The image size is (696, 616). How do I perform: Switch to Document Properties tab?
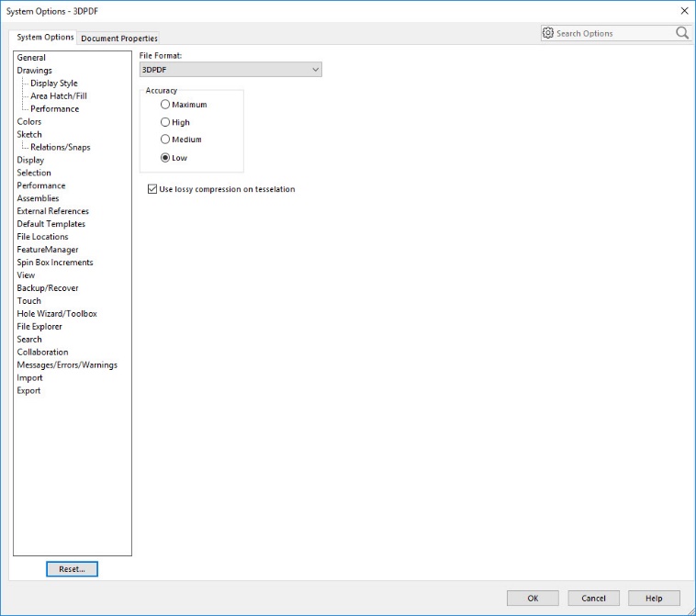[119, 39]
